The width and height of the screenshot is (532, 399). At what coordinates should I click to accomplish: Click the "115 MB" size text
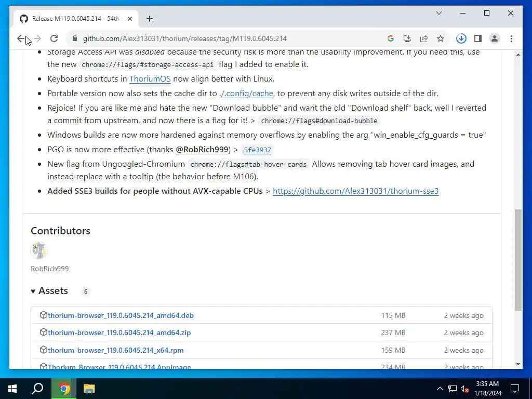tap(393, 315)
